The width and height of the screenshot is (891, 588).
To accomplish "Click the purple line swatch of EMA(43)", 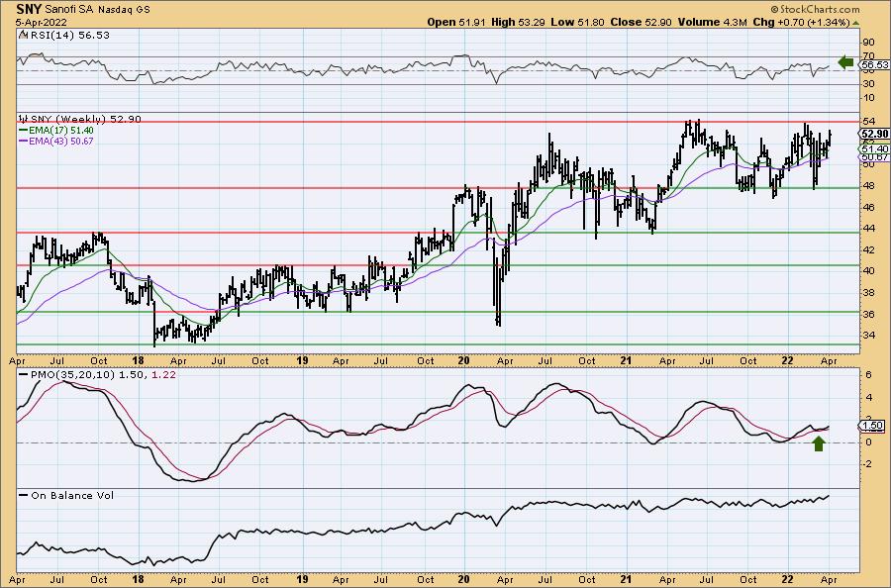I will coord(24,141).
